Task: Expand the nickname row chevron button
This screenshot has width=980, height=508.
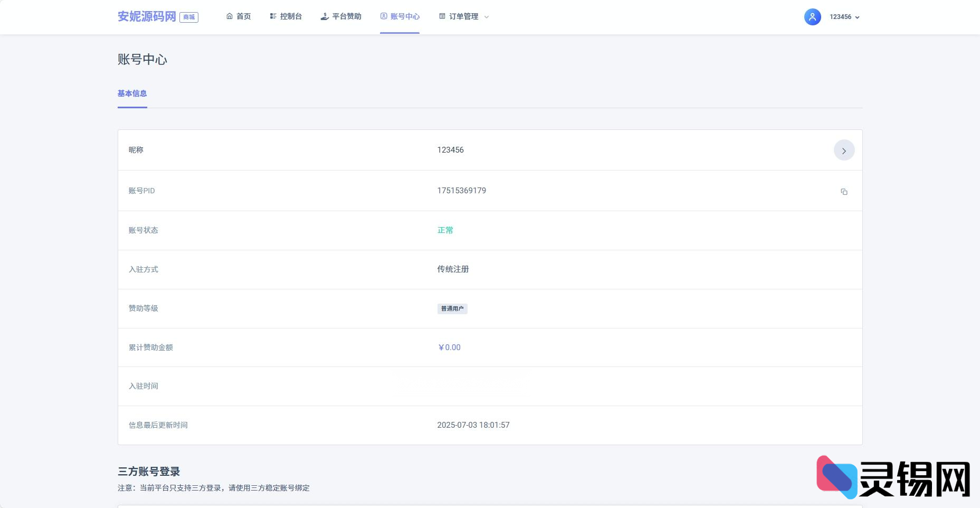Action: (844, 150)
